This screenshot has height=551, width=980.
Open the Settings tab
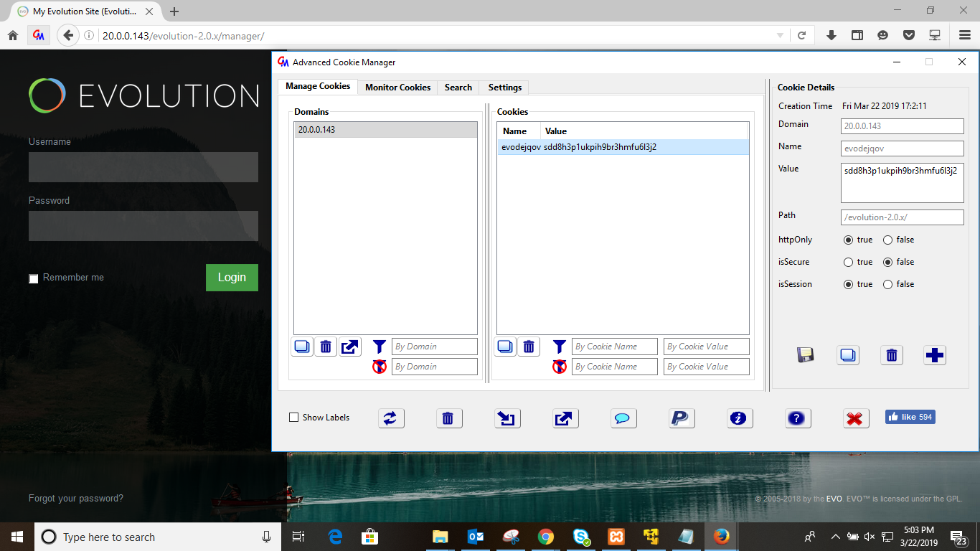click(x=505, y=88)
